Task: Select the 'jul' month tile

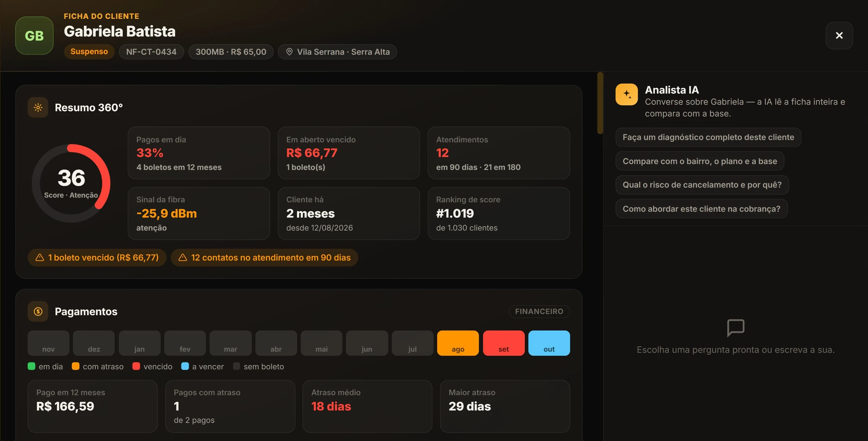Action: pyautogui.click(x=413, y=343)
